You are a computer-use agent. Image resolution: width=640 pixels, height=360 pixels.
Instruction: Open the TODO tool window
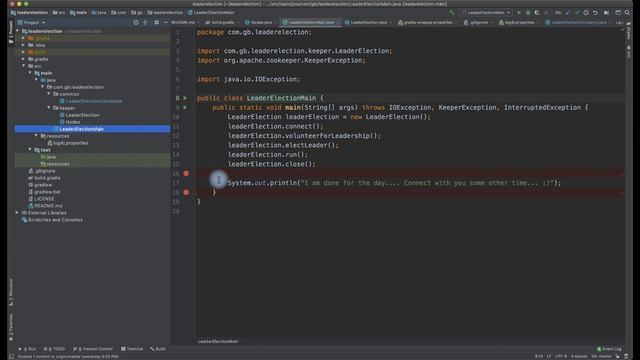point(55,349)
